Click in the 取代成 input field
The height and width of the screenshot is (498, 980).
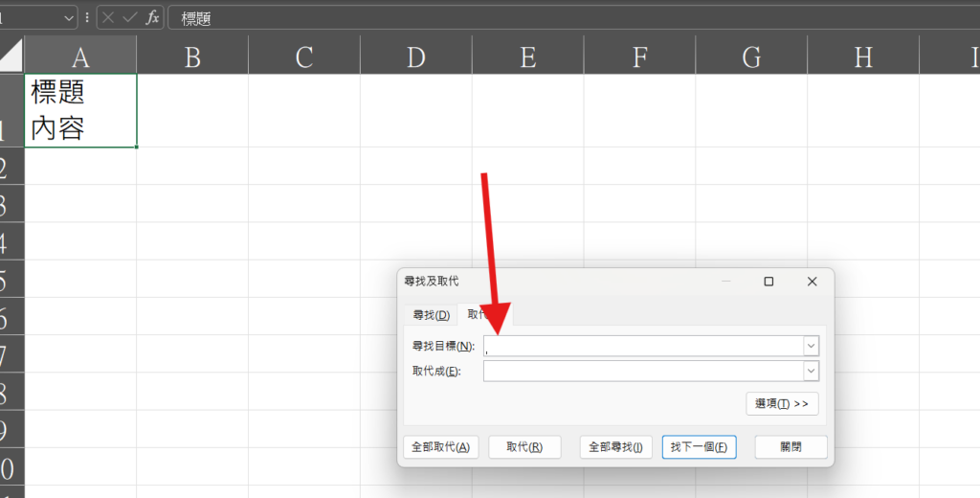point(643,371)
